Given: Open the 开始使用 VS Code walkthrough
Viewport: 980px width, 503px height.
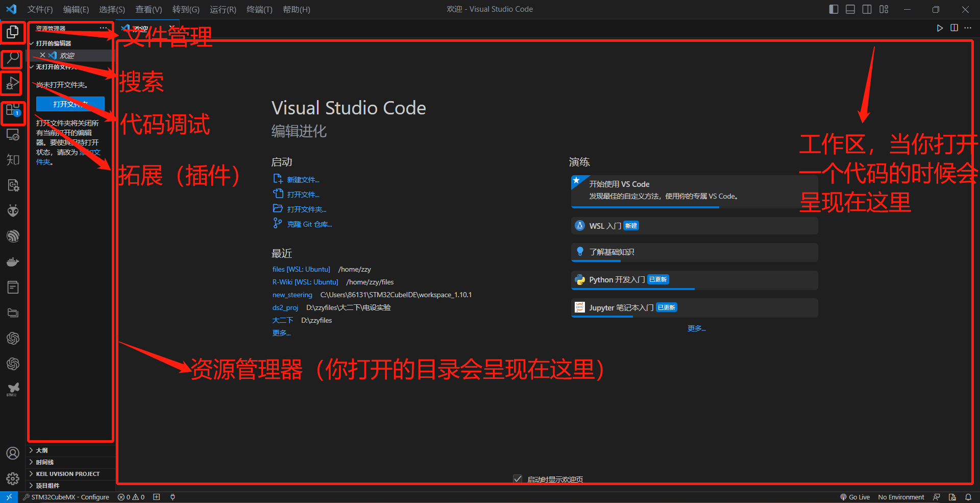Looking at the screenshot, I should pyautogui.click(x=694, y=191).
